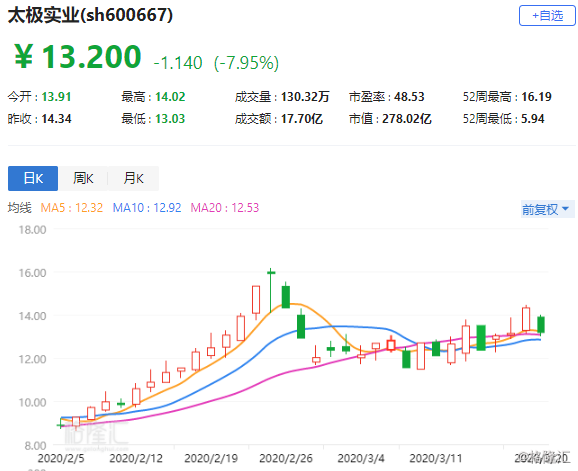The image size is (578, 471).
Task: Click the 52周最高 value 16.19
Action: (536, 97)
